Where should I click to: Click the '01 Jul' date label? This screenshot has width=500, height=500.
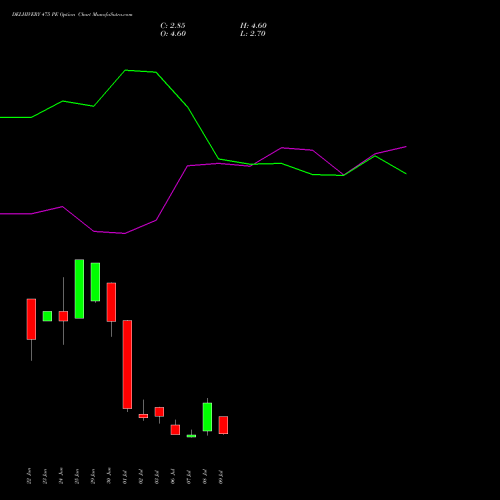[x=125, y=477]
